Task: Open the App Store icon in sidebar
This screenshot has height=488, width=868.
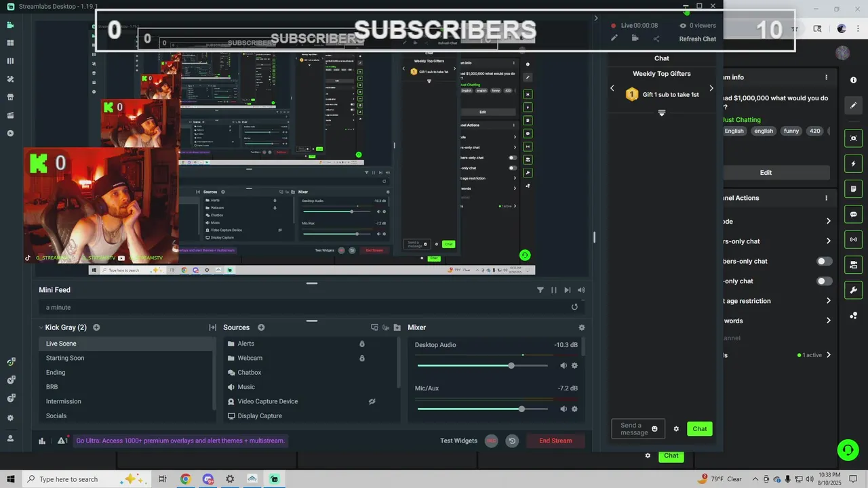Action: 10,97
